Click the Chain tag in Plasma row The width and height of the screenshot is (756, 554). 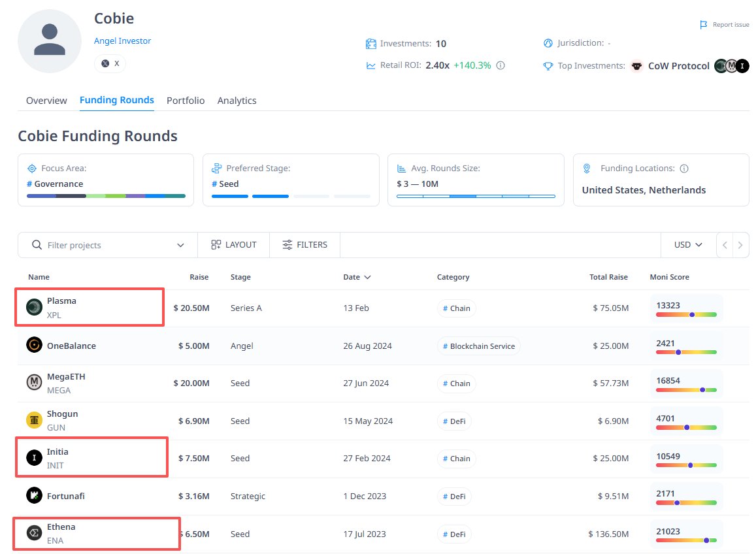tap(457, 308)
